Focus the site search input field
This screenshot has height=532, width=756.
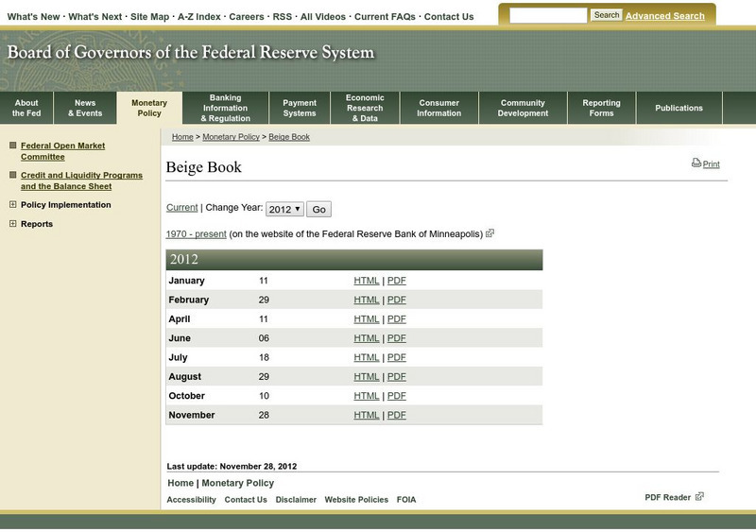pos(548,15)
